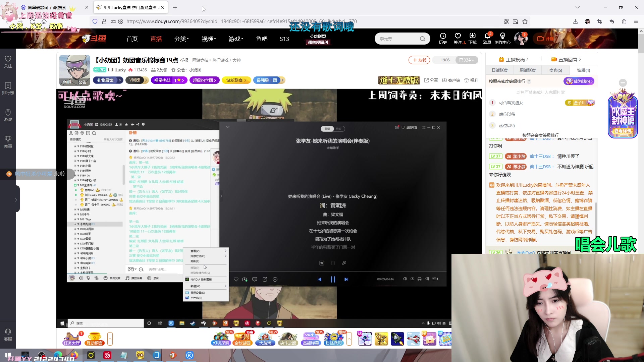Open 赛事 trophy in the left sidebar
Viewport: 644px width, 362px height.
point(8,142)
